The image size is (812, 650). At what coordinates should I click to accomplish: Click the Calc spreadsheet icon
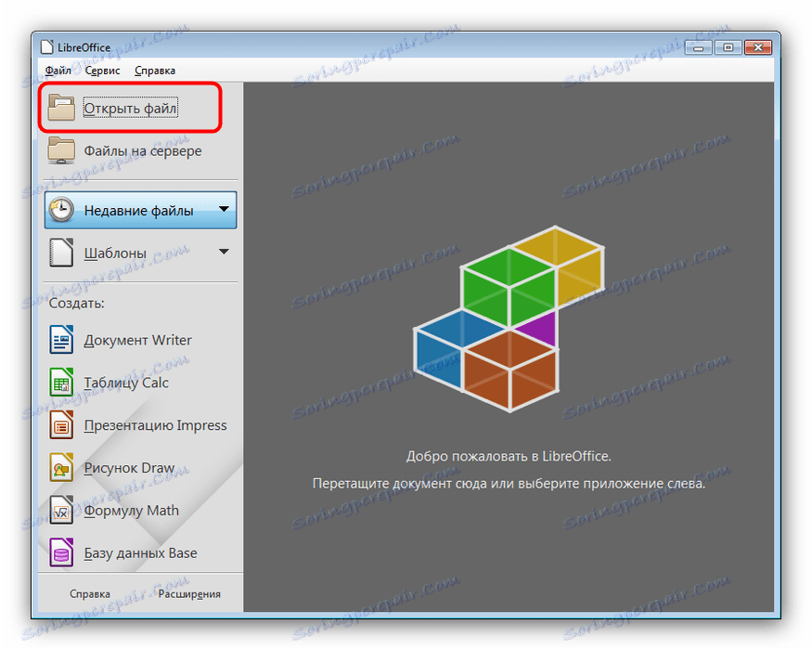61,382
